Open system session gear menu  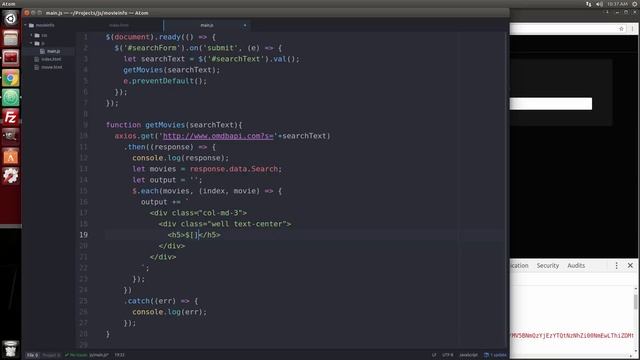click(x=635, y=4)
